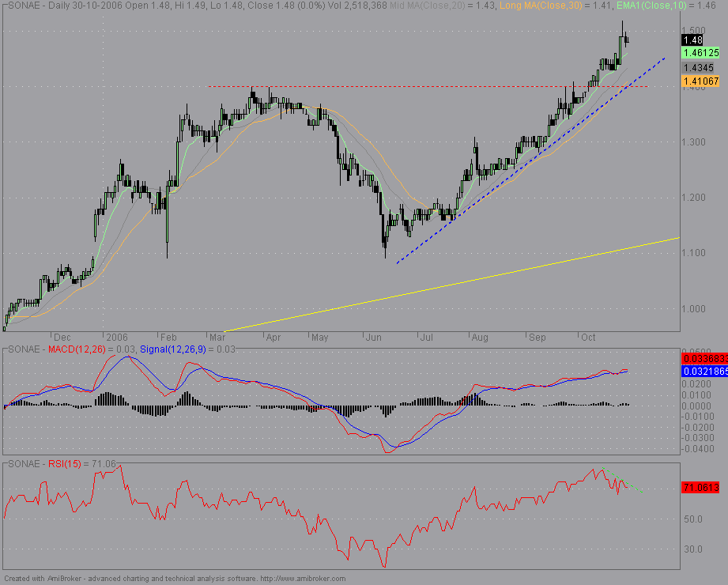
Task: Click the Oct label on date axis
Action: pyautogui.click(x=588, y=338)
